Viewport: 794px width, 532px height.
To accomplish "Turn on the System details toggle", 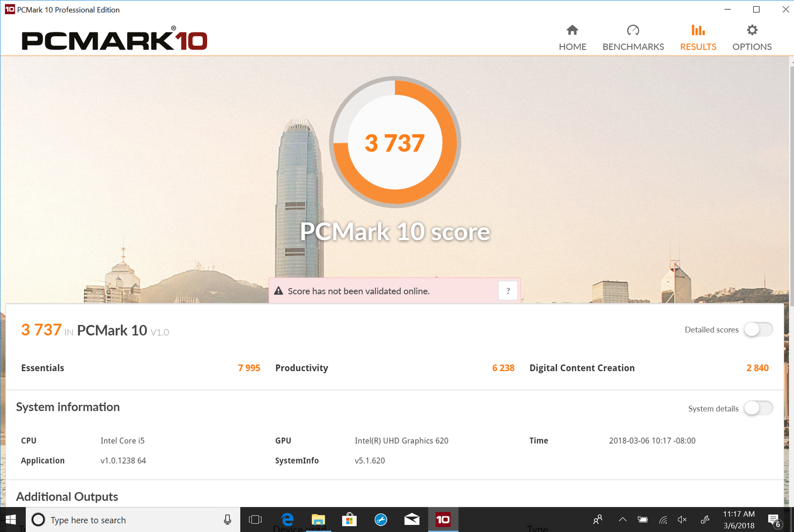I will (x=758, y=408).
